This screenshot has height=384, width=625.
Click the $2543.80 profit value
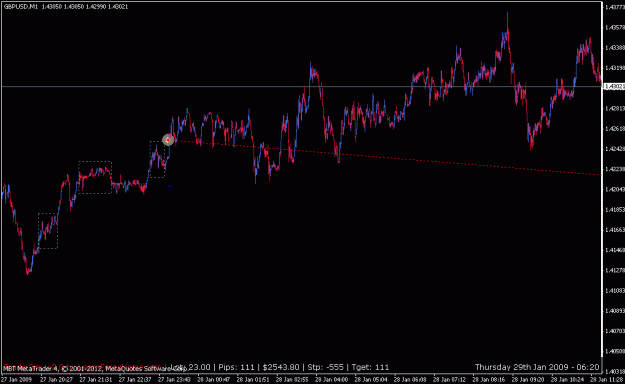coord(281,367)
